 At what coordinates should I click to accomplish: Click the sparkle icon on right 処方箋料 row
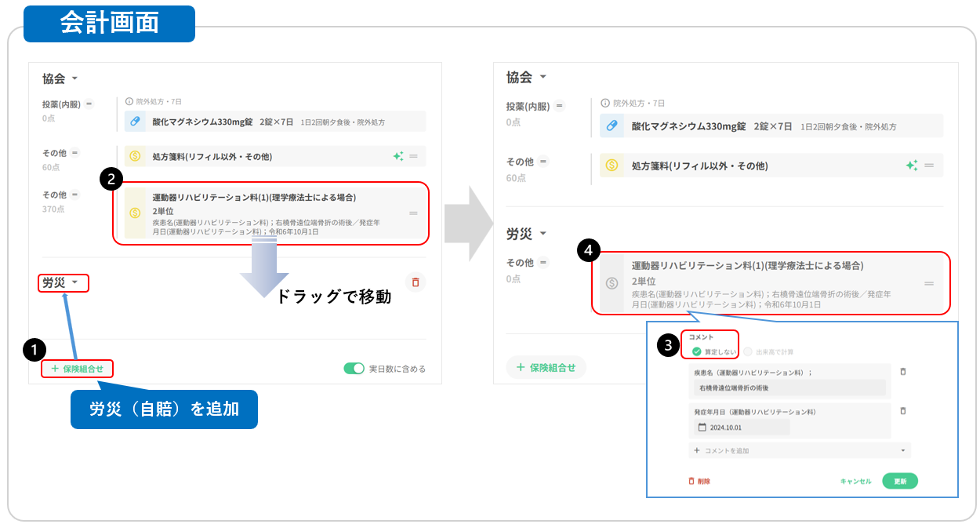click(911, 166)
